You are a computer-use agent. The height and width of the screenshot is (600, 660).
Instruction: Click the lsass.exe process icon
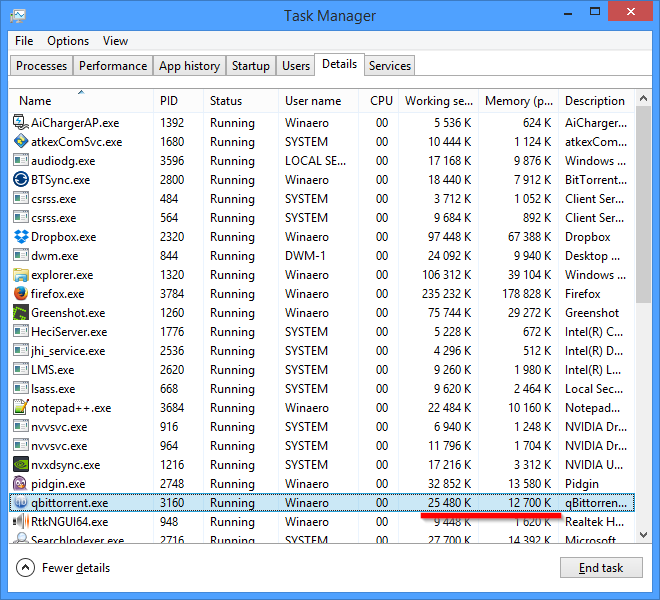click(21, 388)
